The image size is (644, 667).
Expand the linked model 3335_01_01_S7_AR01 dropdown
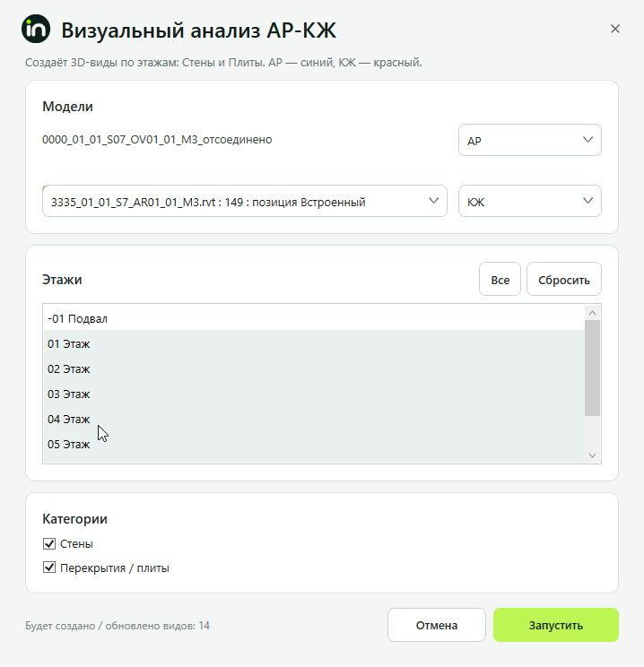[245, 201]
